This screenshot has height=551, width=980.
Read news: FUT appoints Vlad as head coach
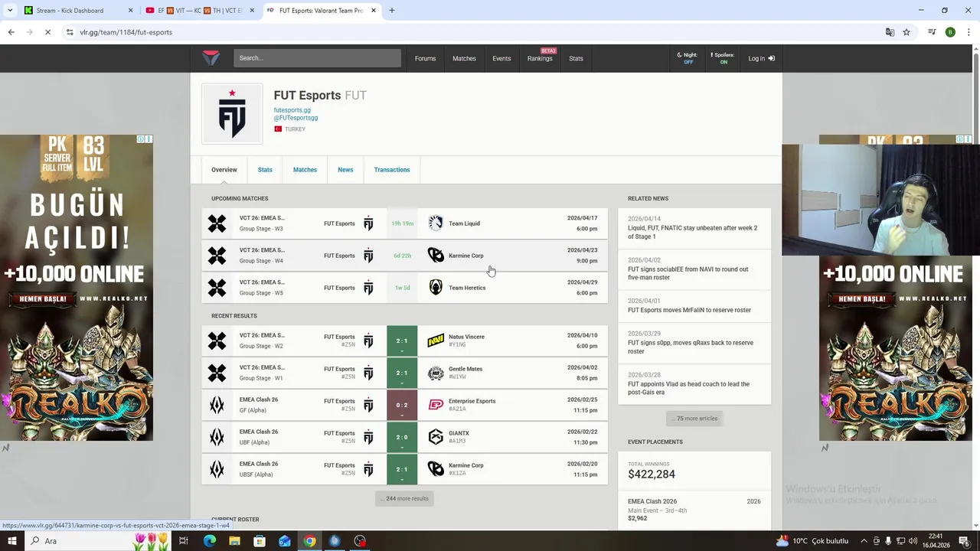tap(694, 384)
